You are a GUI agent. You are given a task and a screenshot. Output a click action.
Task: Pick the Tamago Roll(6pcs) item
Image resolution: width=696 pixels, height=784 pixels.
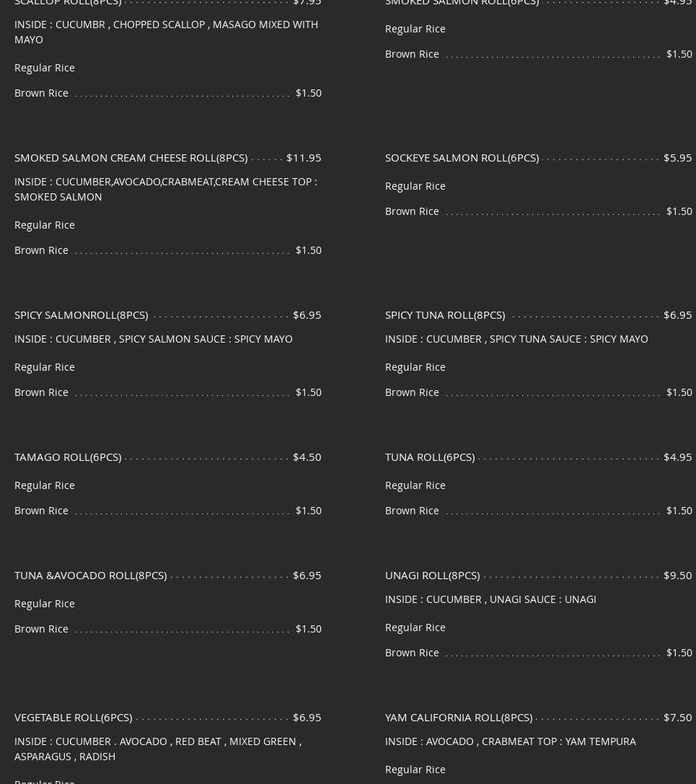(68, 457)
